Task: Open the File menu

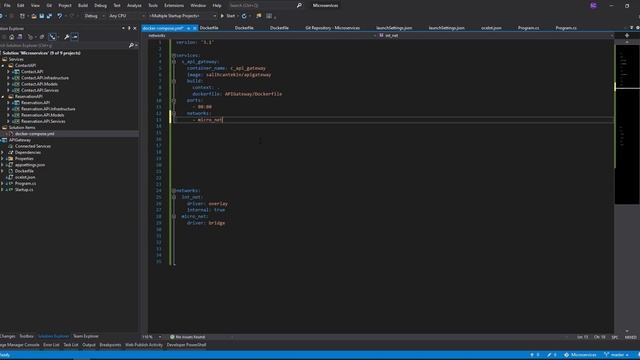Action: [x=7, y=5]
